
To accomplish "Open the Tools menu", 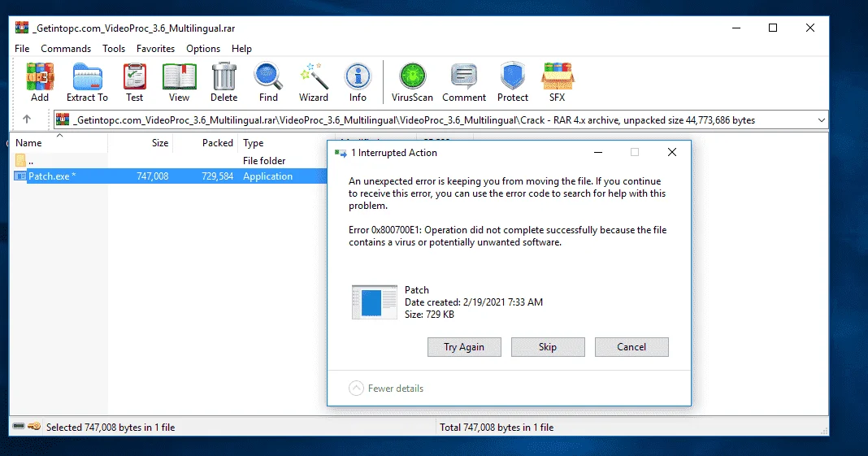I will pos(114,49).
